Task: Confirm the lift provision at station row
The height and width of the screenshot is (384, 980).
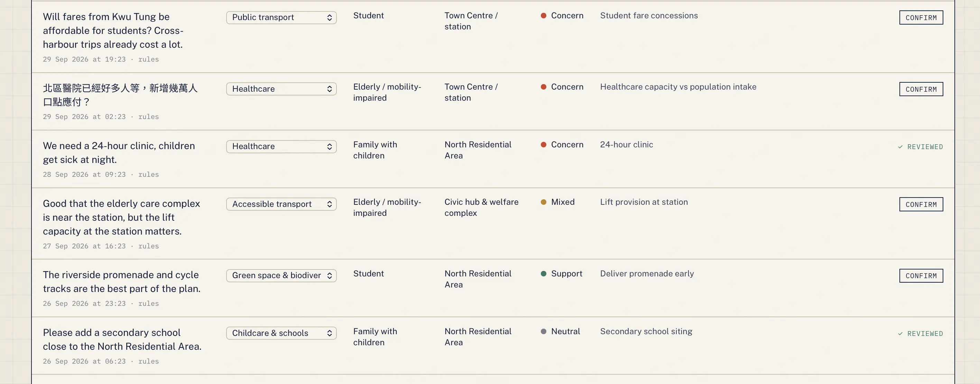Action: coord(921,204)
